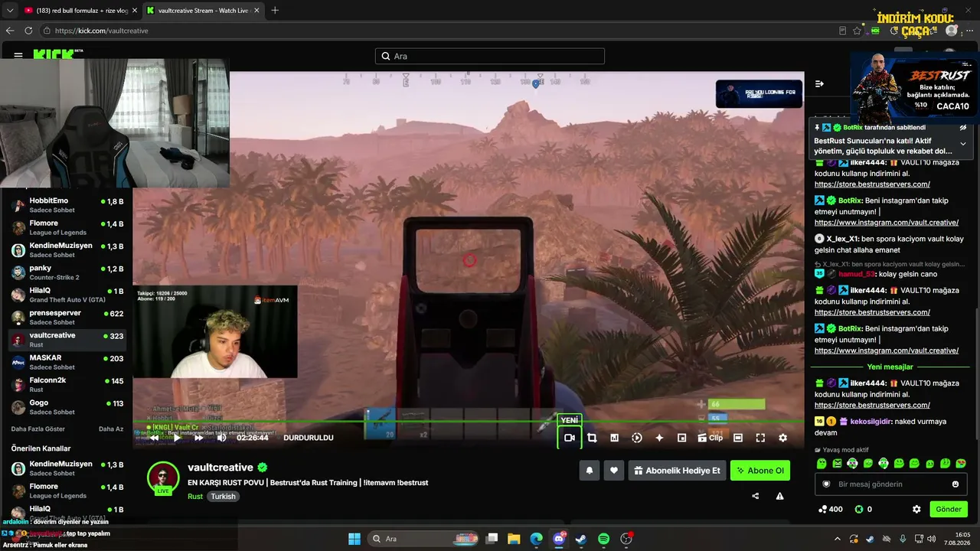Open Falconn2k Rust channel

67,385
